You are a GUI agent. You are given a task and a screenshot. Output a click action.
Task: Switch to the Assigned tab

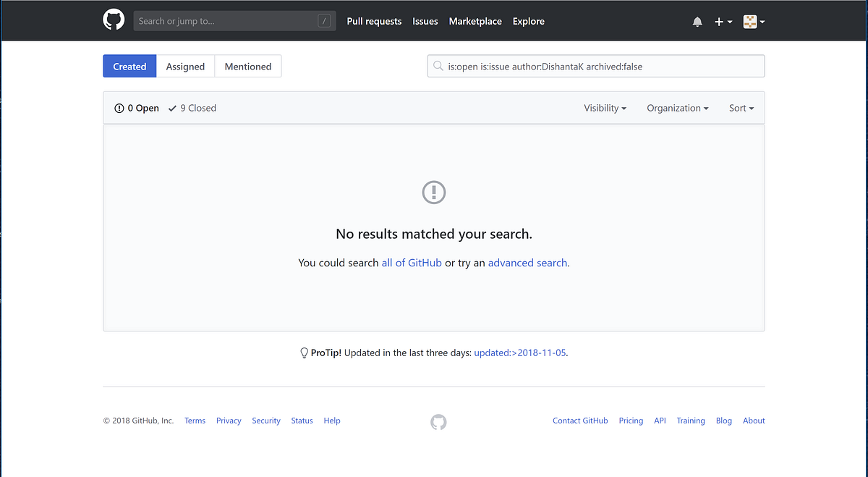(185, 65)
